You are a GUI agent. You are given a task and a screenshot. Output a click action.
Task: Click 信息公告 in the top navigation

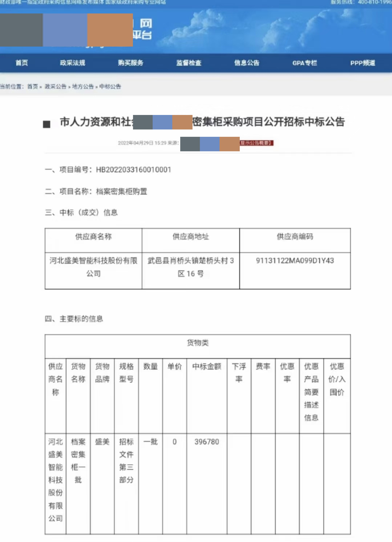click(247, 63)
